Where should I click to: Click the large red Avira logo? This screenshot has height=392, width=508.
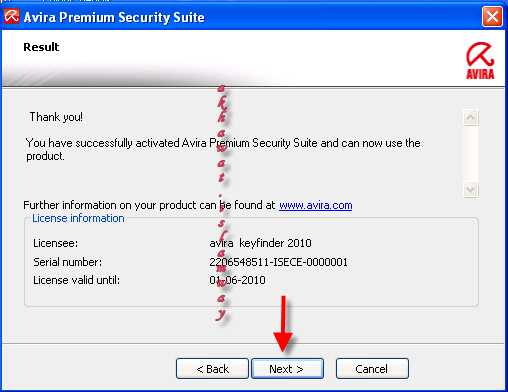(480, 61)
